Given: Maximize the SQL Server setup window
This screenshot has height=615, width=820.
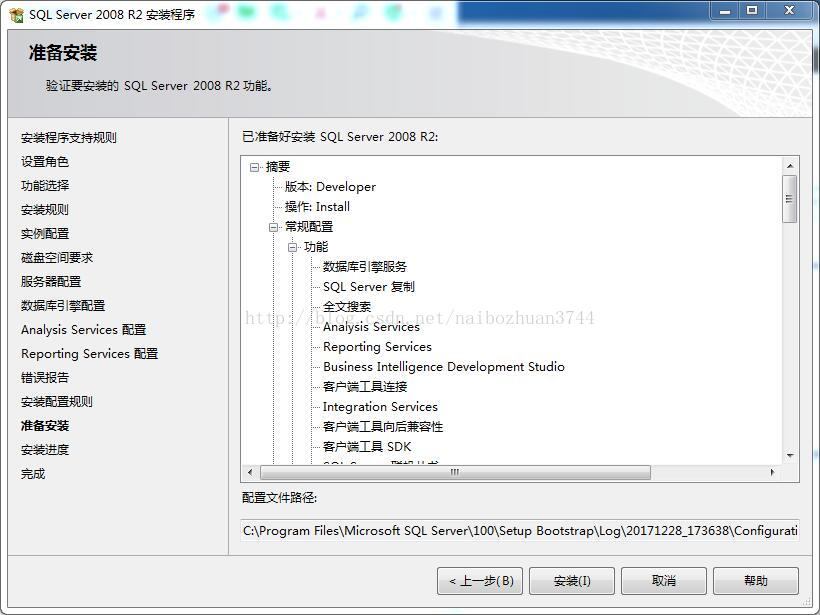Looking at the screenshot, I should 752,10.
